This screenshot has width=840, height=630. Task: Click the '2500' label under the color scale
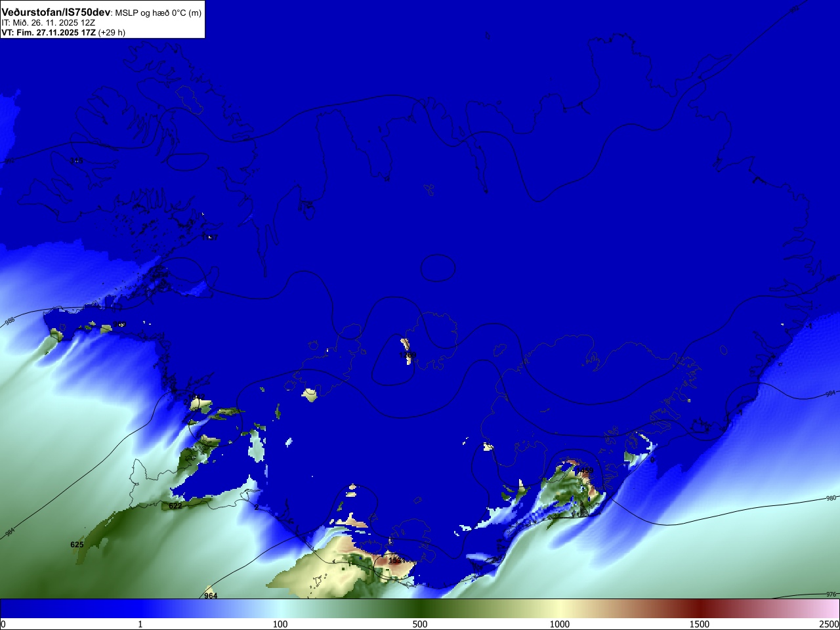tap(829, 624)
